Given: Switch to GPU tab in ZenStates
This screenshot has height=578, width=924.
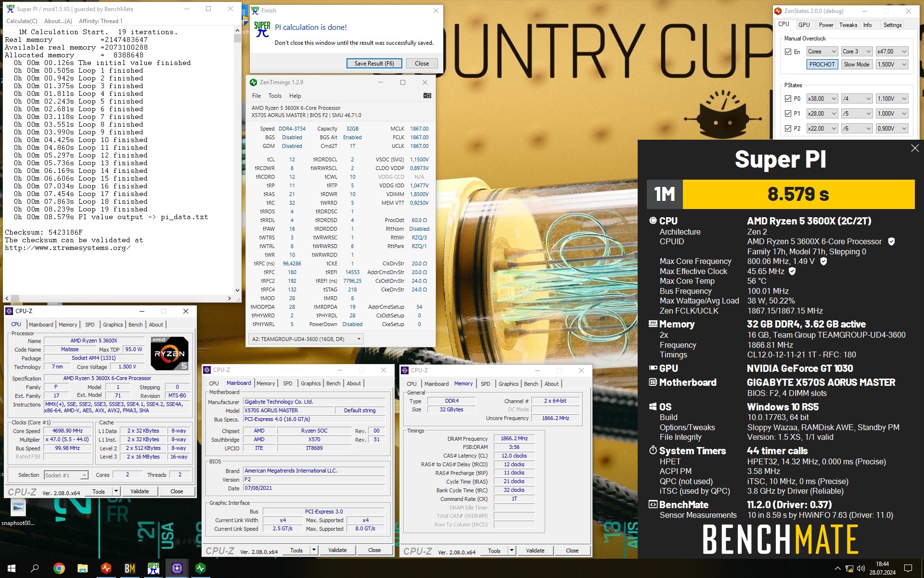Looking at the screenshot, I should pyautogui.click(x=804, y=25).
